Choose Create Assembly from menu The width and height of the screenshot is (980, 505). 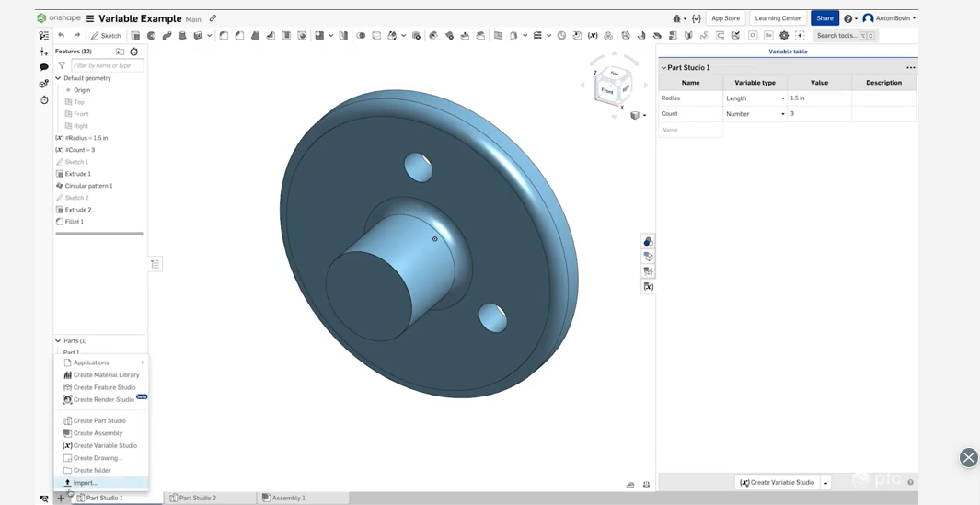(101, 433)
